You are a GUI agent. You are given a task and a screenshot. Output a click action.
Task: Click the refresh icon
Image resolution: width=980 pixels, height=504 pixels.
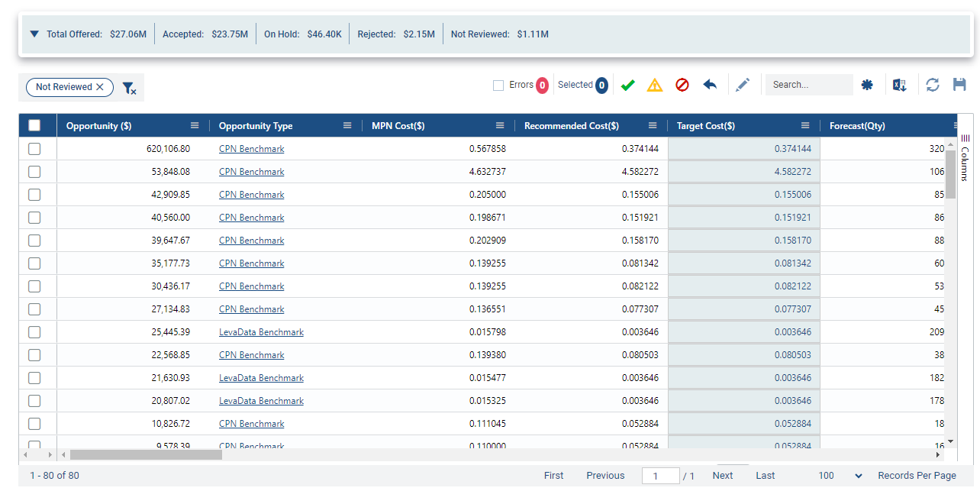tap(933, 85)
